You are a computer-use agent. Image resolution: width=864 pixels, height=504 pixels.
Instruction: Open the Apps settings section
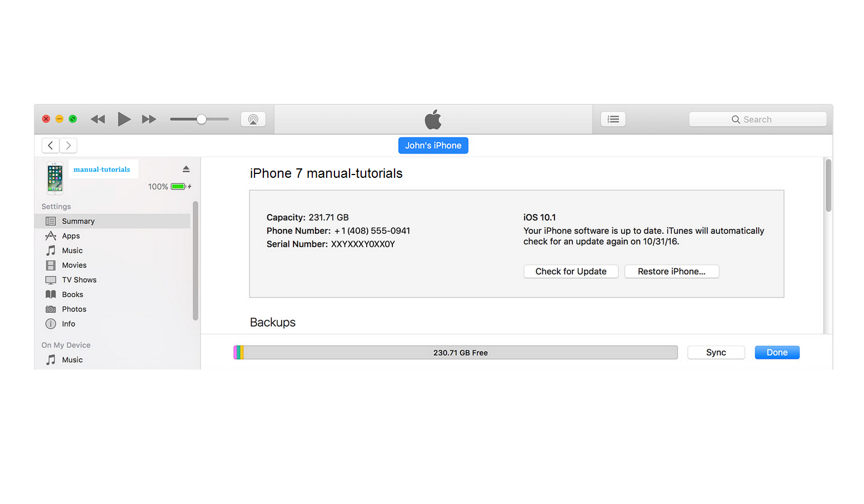[x=112, y=236]
